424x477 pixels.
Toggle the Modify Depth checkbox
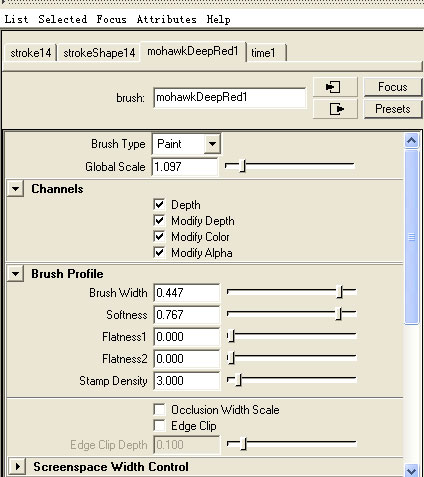159,220
